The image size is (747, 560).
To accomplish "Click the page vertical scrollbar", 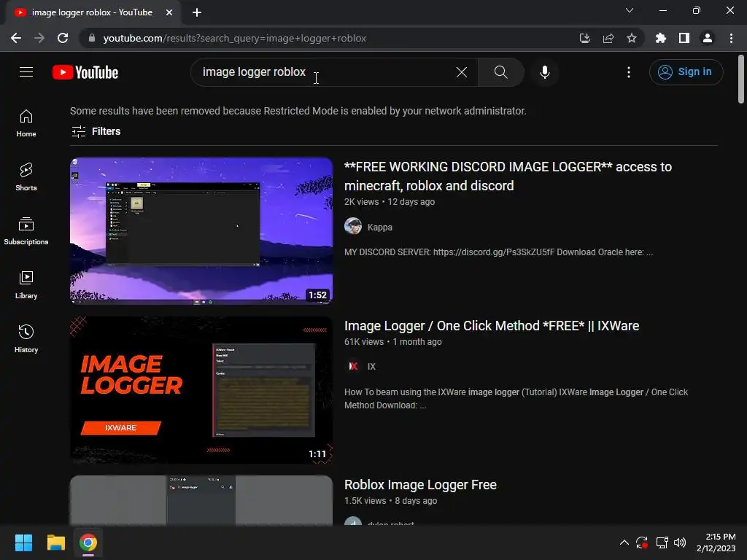I will click(x=741, y=79).
